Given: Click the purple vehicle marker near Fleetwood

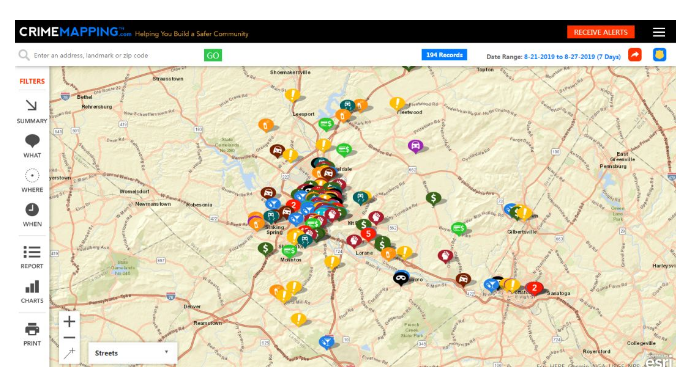Looking at the screenshot, I should [415, 146].
